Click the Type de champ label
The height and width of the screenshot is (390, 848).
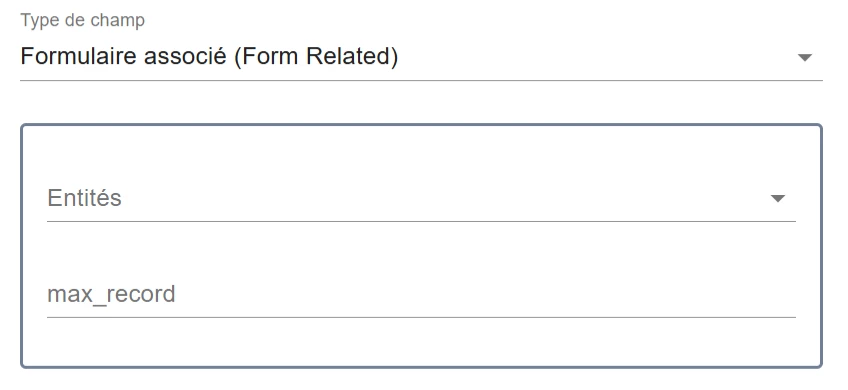tap(83, 21)
